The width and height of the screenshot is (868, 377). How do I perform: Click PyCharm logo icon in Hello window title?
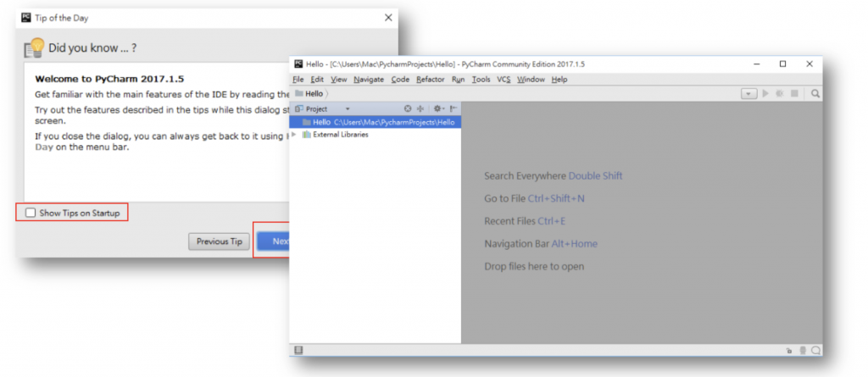point(299,64)
